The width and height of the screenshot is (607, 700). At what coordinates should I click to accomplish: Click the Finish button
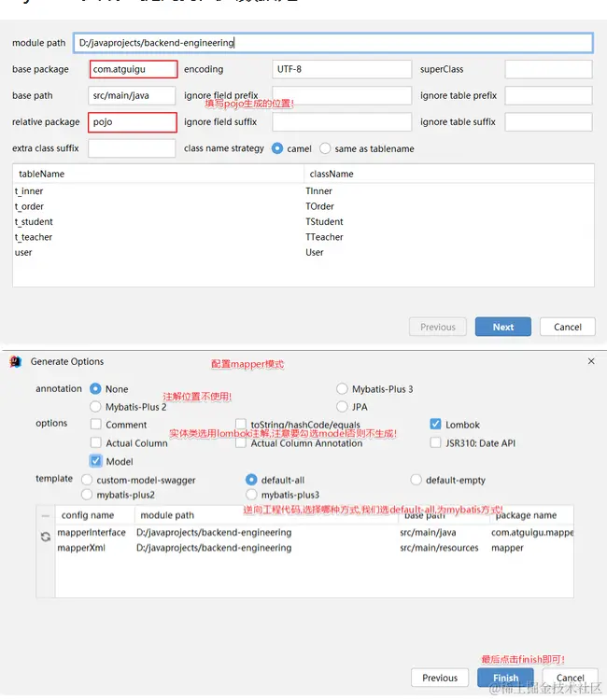[x=505, y=678]
